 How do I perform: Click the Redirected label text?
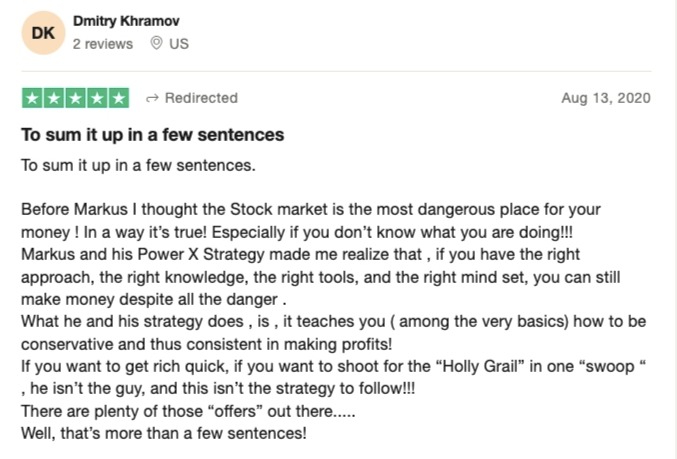201,98
